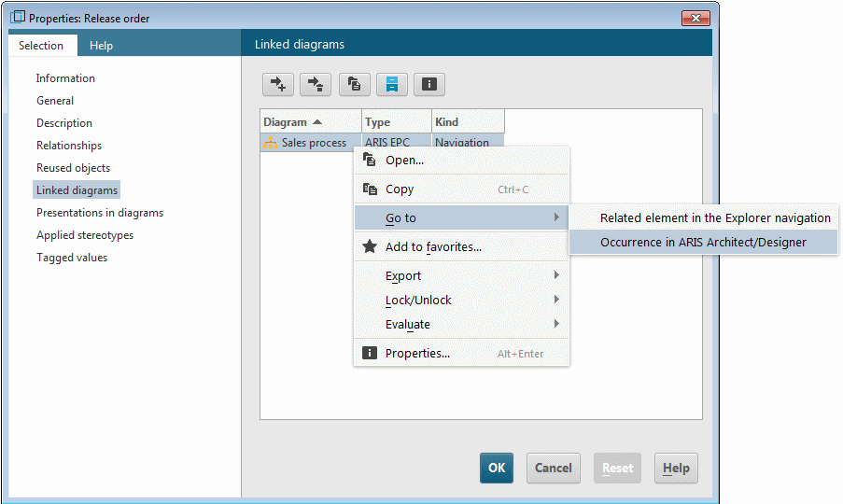Open the Information page
Screen dimensions: 843x504
(x=65, y=78)
